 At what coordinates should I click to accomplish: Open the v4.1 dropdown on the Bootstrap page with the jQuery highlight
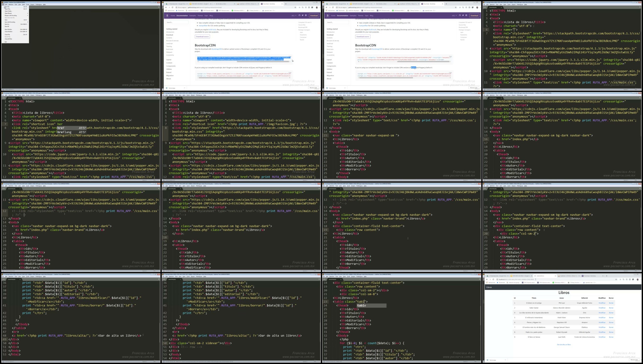454,15
